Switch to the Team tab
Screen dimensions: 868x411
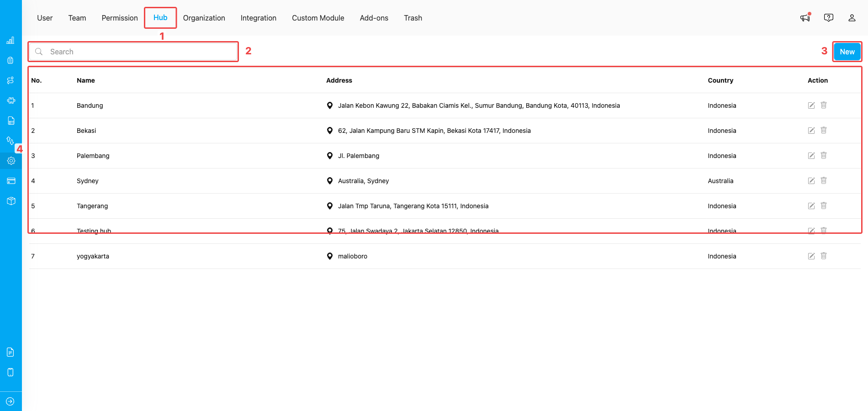coord(77,18)
